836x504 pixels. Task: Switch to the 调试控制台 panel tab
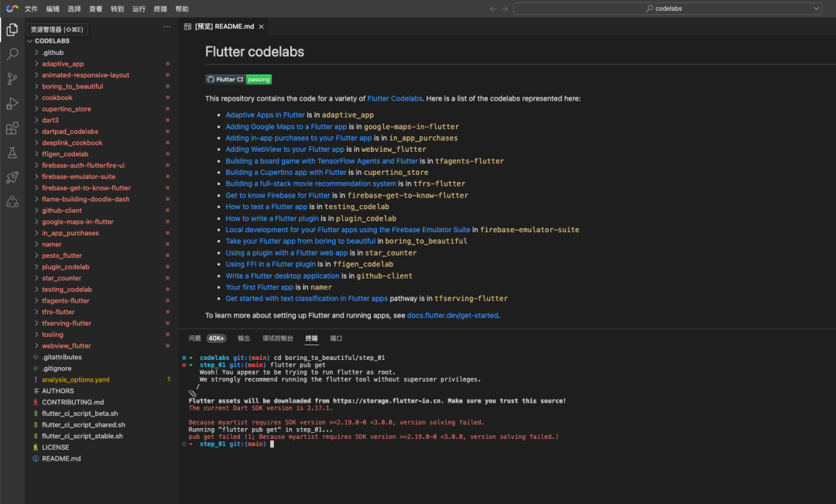[278, 338]
